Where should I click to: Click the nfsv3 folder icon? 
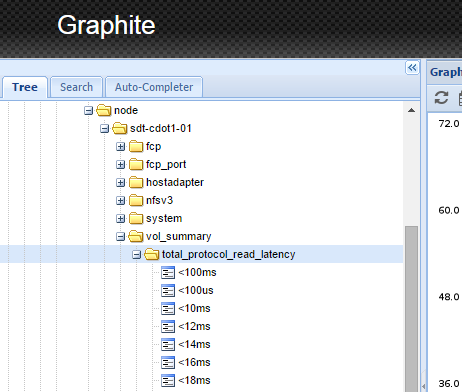[x=136, y=200]
